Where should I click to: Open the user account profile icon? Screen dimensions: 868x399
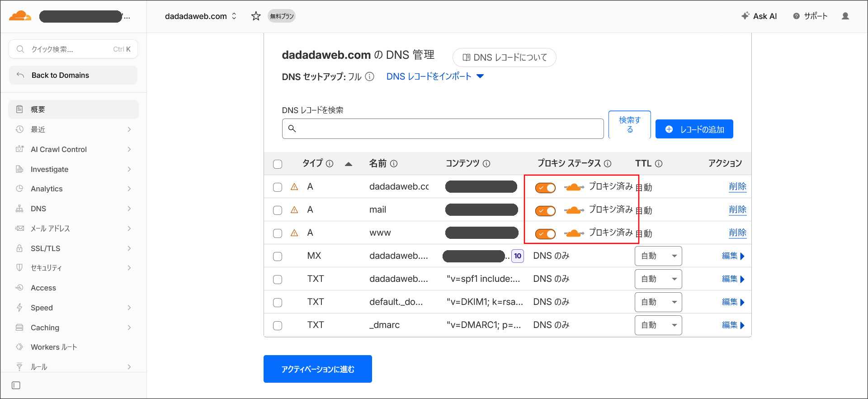click(845, 16)
